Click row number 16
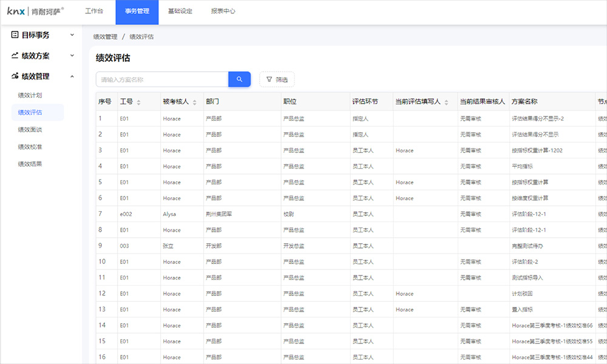Viewport: 607px width, 364px height. coord(102,357)
